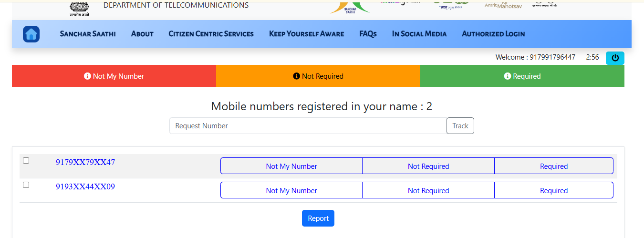
Task: Open the Keep Yourself Aware menu
Action: click(306, 34)
